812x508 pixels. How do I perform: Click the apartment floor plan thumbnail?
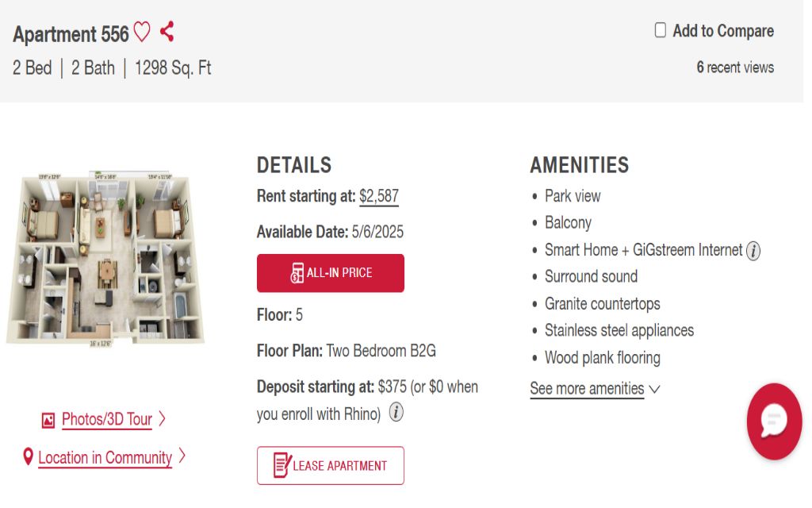point(105,259)
